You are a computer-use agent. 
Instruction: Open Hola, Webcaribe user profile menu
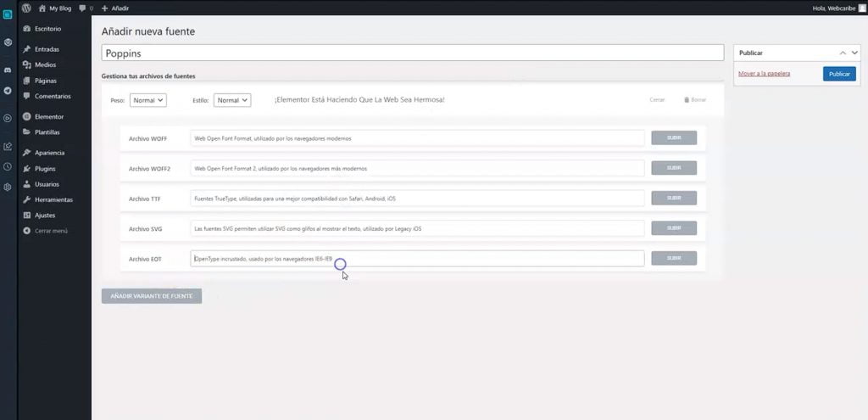click(x=837, y=8)
